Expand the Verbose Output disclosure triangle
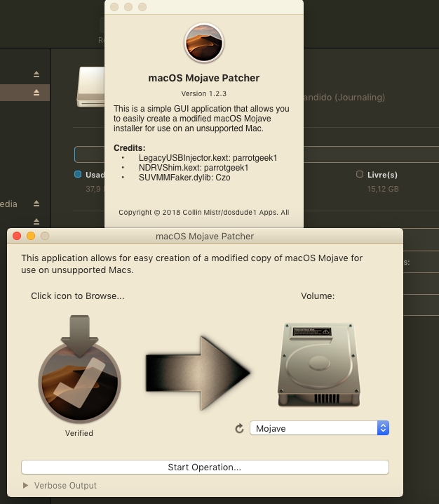The width and height of the screenshot is (439, 504). (26, 485)
